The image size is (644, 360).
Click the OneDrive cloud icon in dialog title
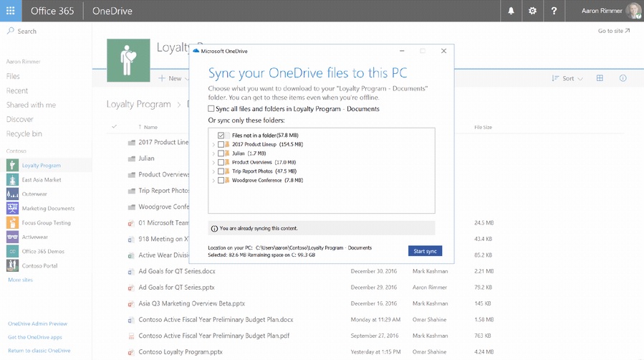point(196,51)
